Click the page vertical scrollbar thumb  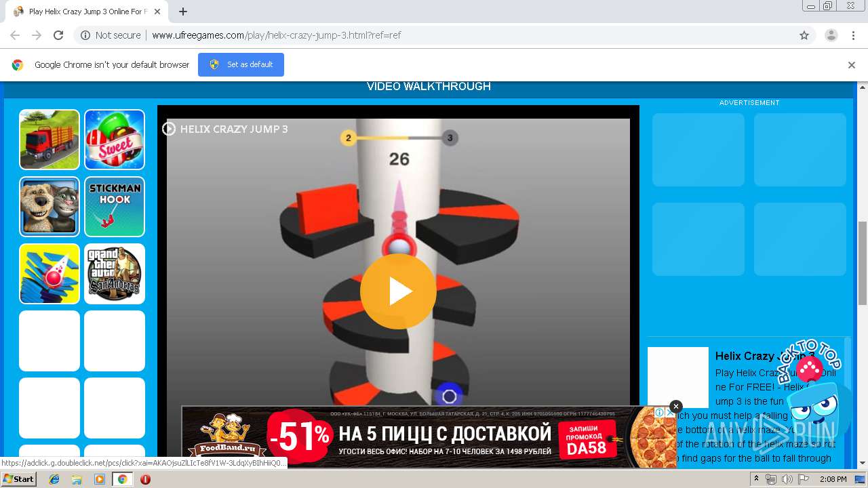(863, 263)
